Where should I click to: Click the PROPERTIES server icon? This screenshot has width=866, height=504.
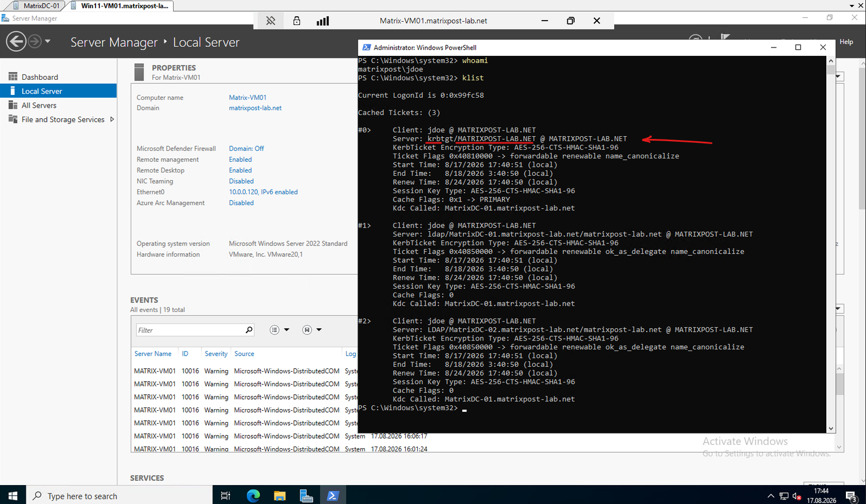pyautogui.click(x=139, y=72)
